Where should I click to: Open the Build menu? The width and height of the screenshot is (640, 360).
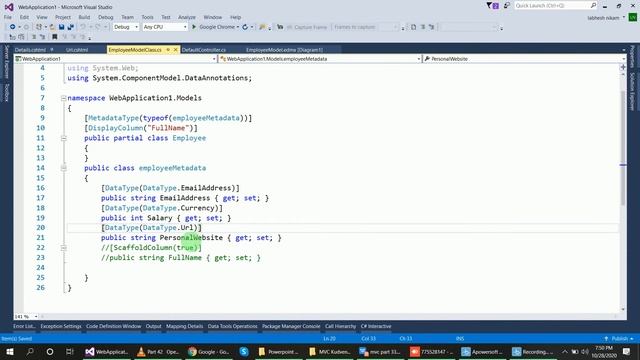pyautogui.click(x=84, y=17)
